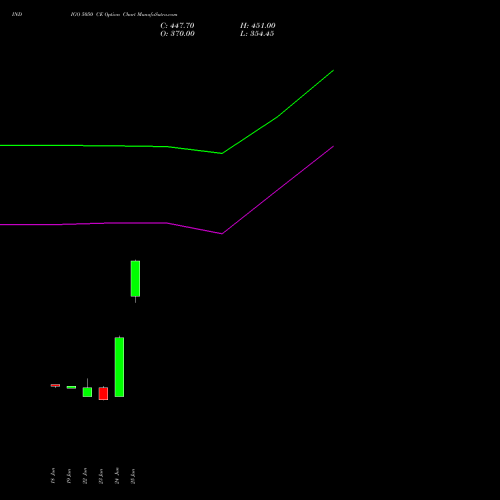Click the CE Options Chart title text

point(124,15)
